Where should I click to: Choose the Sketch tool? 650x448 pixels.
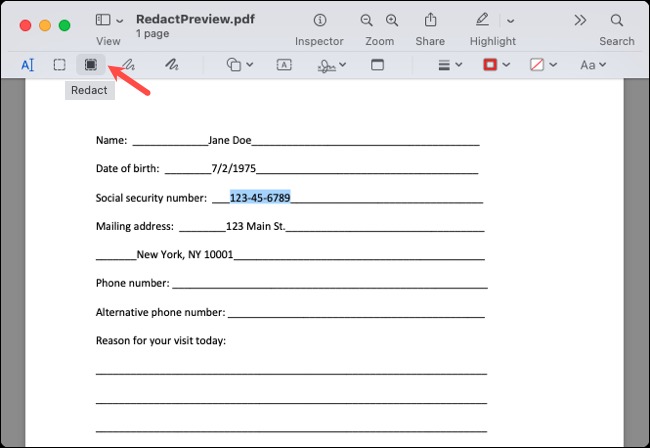(x=129, y=65)
